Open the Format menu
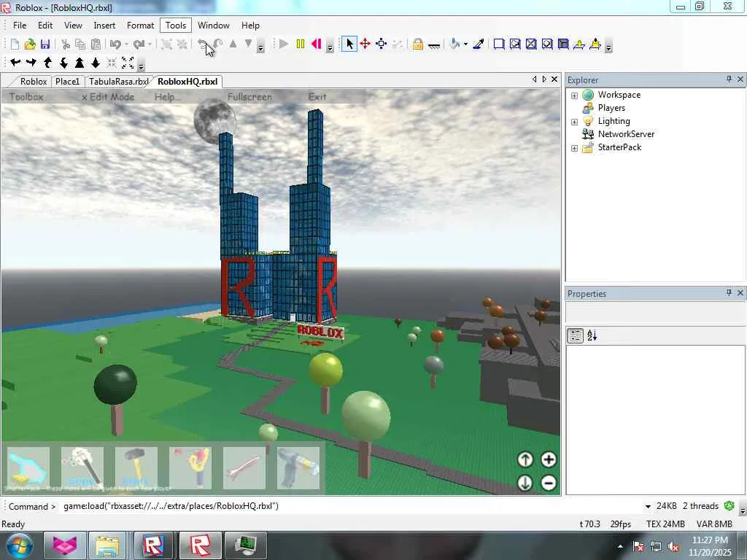The width and height of the screenshot is (747, 560). (140, 26)
